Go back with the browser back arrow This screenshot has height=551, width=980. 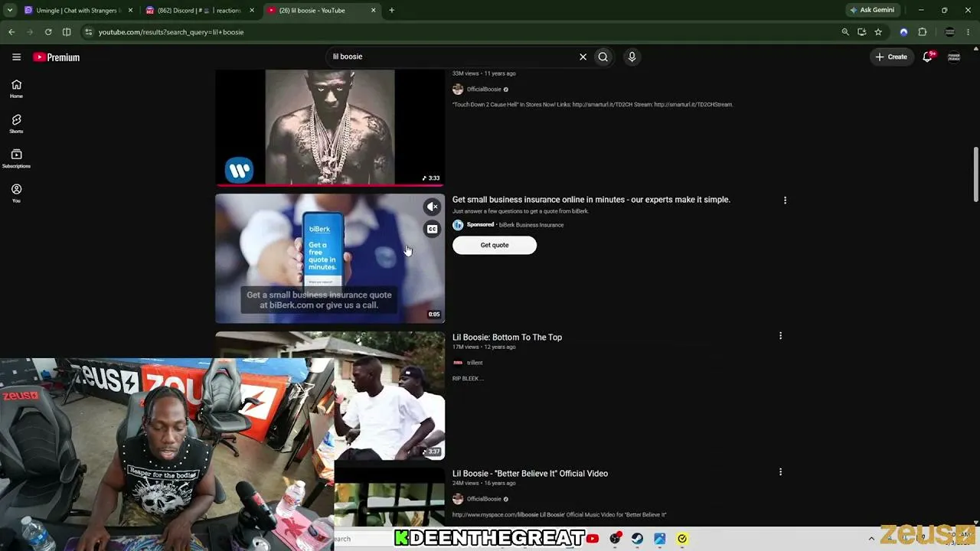[11, 32]
